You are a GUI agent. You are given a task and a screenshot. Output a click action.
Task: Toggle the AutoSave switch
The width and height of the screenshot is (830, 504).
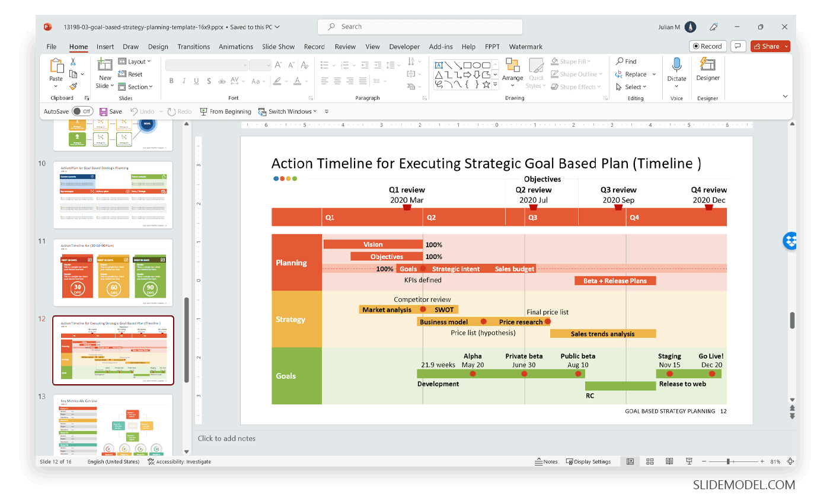pos(82,111)
